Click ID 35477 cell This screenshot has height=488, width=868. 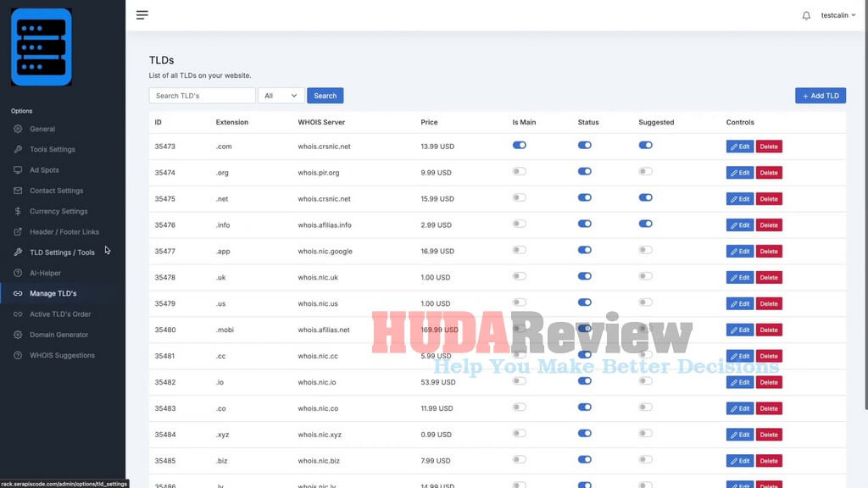tap(165, 251)
